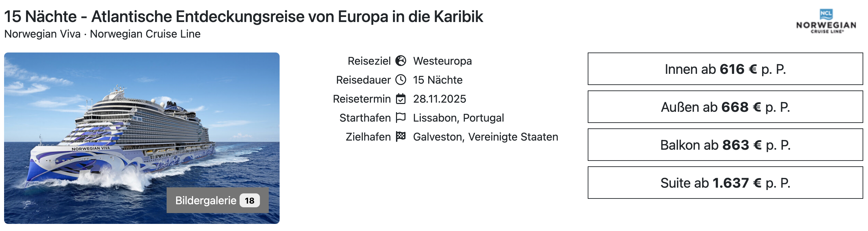Select the Suite ab 1.637 € cabin option
The width and height of the screenshot is (868, 231).
click(725, 183)
